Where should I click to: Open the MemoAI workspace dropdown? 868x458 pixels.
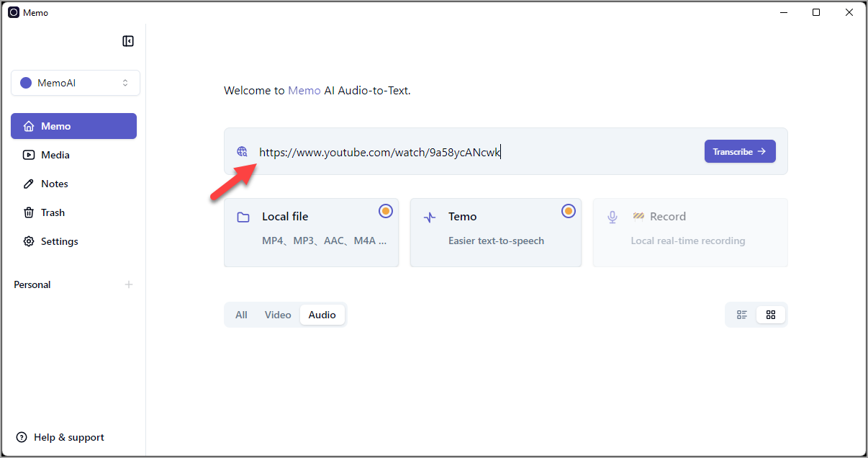76,83
